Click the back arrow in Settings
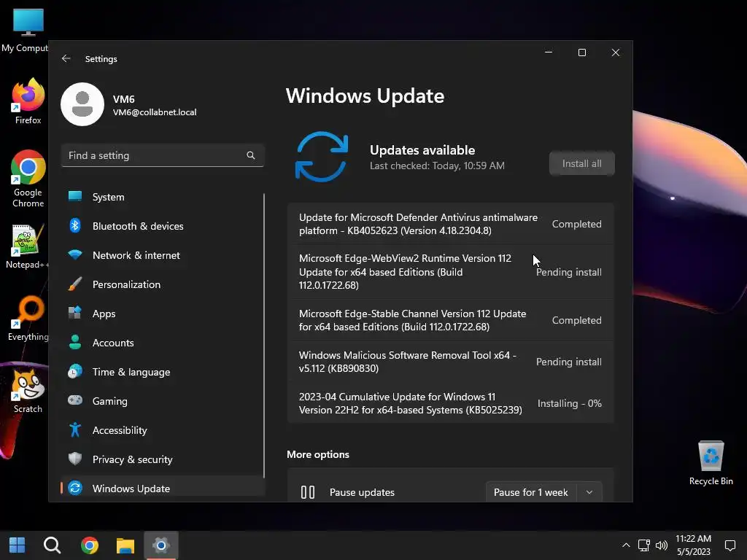 tap(66, 58)
